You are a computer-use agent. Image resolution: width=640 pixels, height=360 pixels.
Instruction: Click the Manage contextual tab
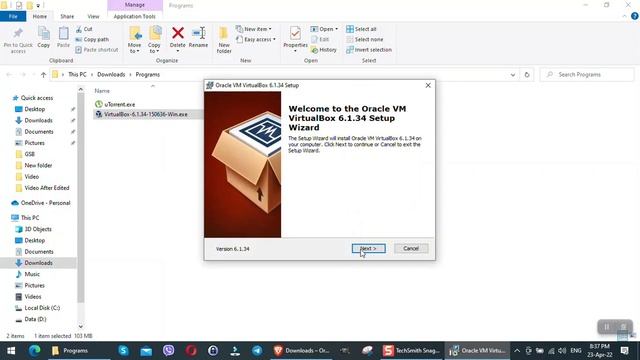135,5
